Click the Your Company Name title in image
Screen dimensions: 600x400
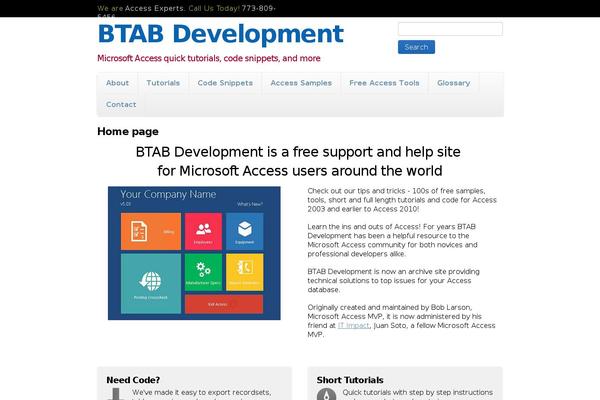click(168, 194)
